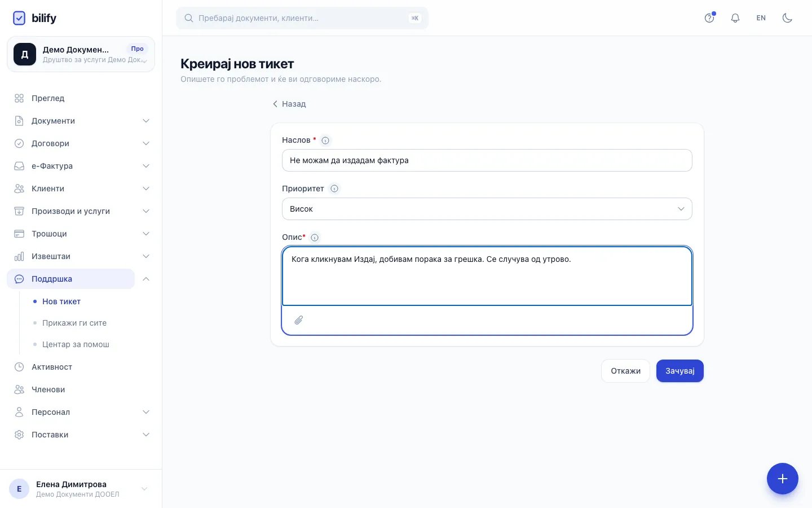Open the Демо Документи company switcher
812x508 pixels.
tap(81, 54)
